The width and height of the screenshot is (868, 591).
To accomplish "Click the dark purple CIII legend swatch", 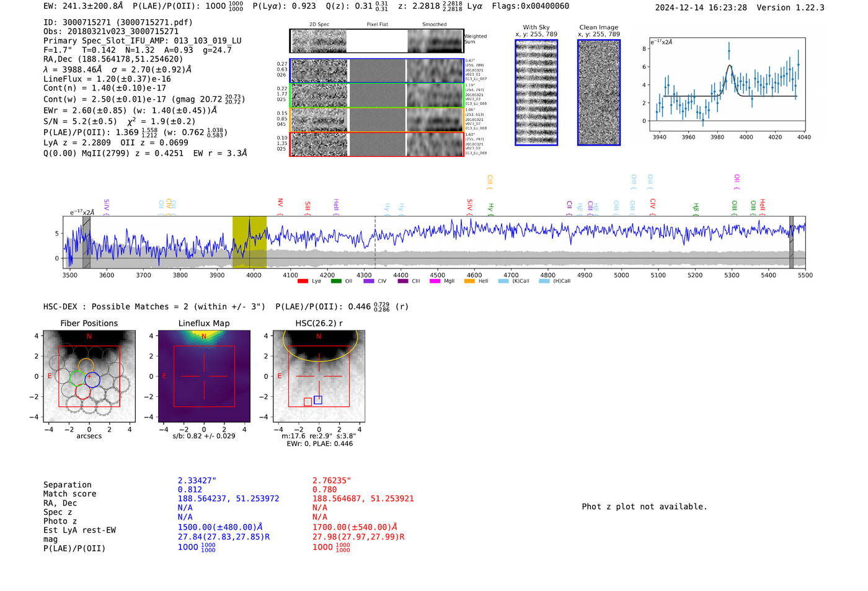I will point(403,281).
